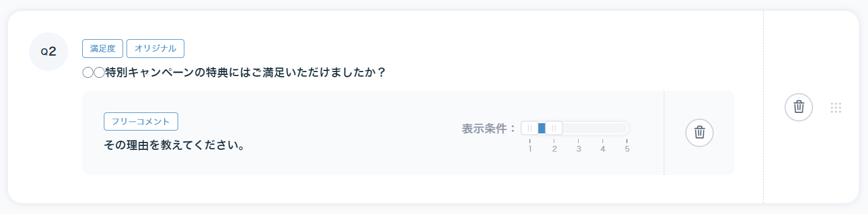Click scale label 2 under the slider

click(554, 149)
